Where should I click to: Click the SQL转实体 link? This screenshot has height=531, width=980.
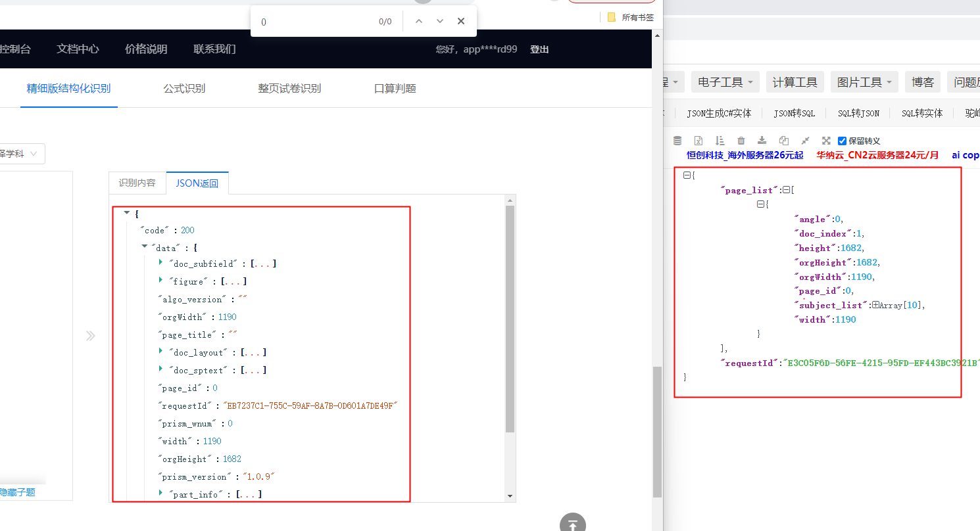922,113
